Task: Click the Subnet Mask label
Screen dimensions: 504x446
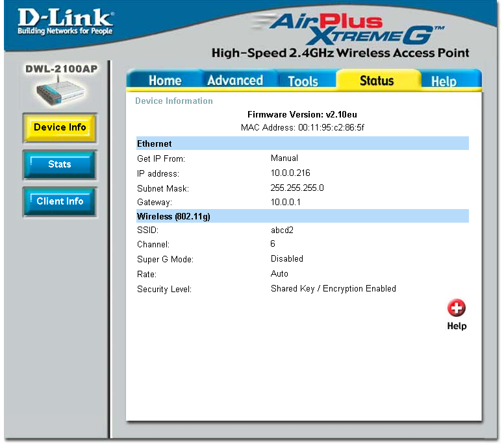Action: point(163,188)
